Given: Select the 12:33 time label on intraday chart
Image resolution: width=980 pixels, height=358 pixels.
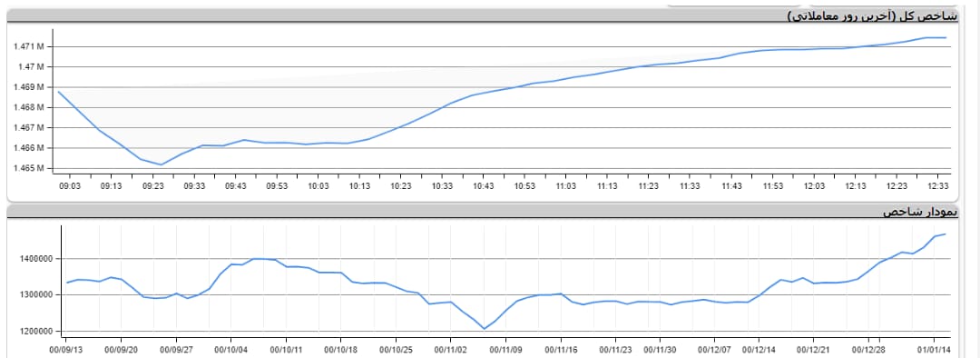Looking at the screenshot, I should click(938, 186).
